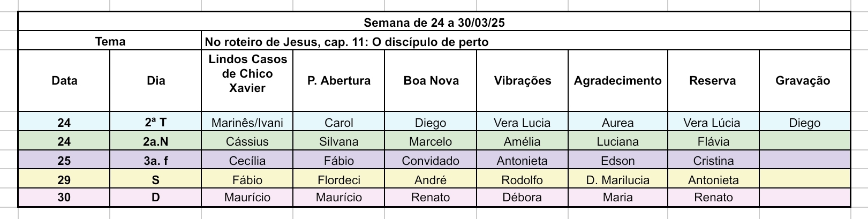Click the P. Abertura header cell
This screenshot has height=219, width=868.
339,81
